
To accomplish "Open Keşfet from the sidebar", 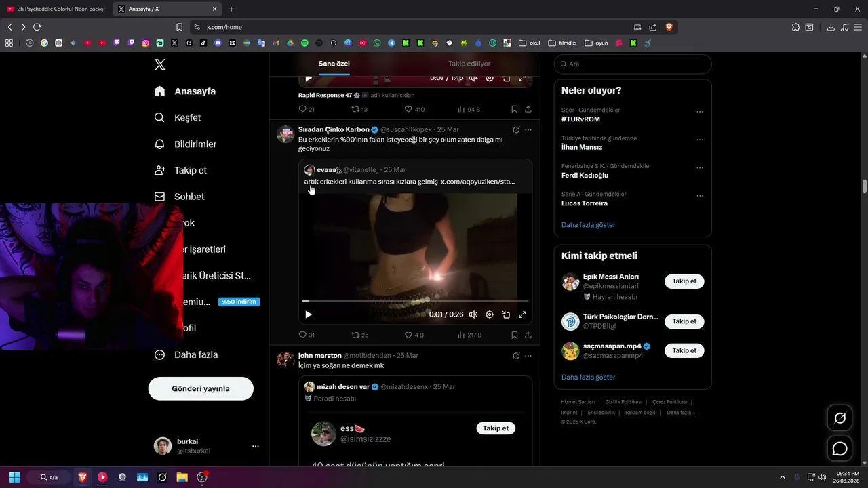I will tap(178, 117).
